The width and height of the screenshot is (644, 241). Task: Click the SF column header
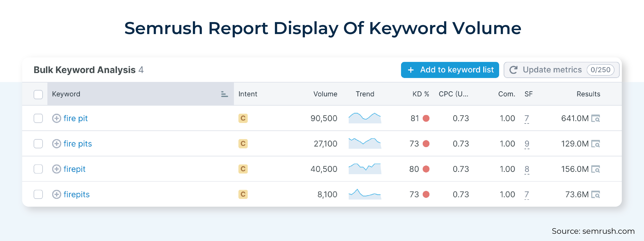529,94
